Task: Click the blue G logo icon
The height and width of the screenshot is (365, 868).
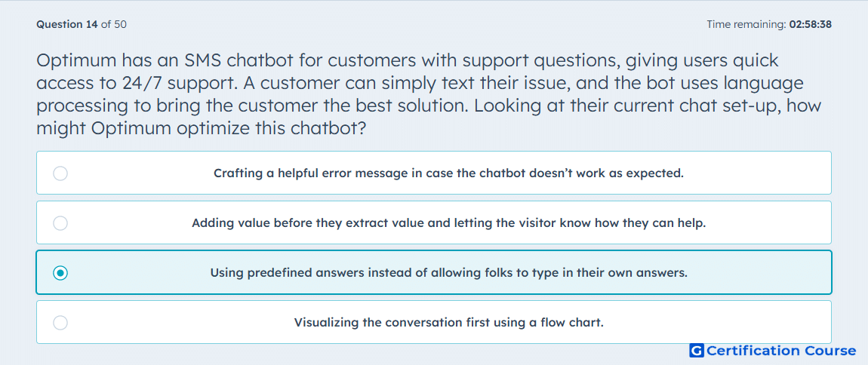Action: coord(697,351)
